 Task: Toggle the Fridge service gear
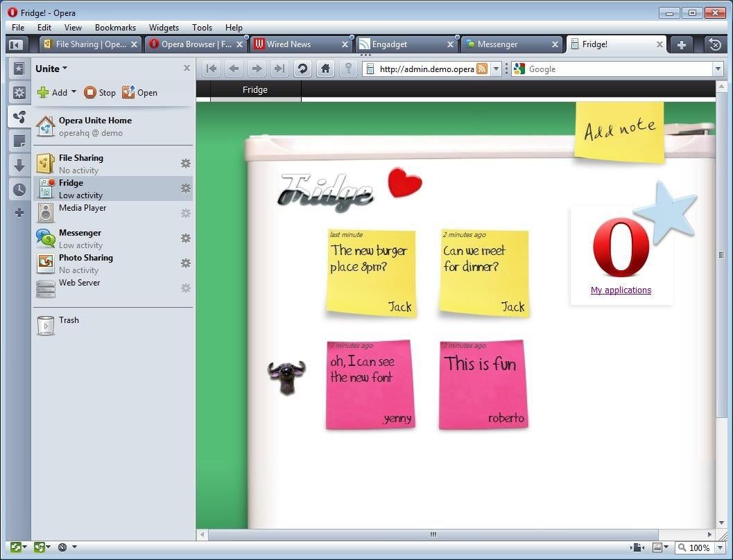point(185,189)
